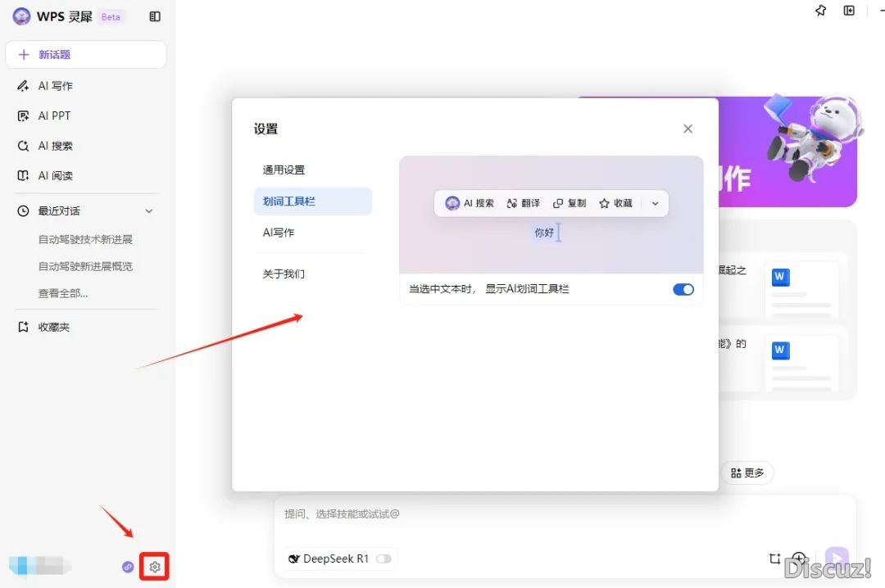The image size is (885, 588).
Task: Collapse the 最近对话 section chevron
Action: click(149, 211)
